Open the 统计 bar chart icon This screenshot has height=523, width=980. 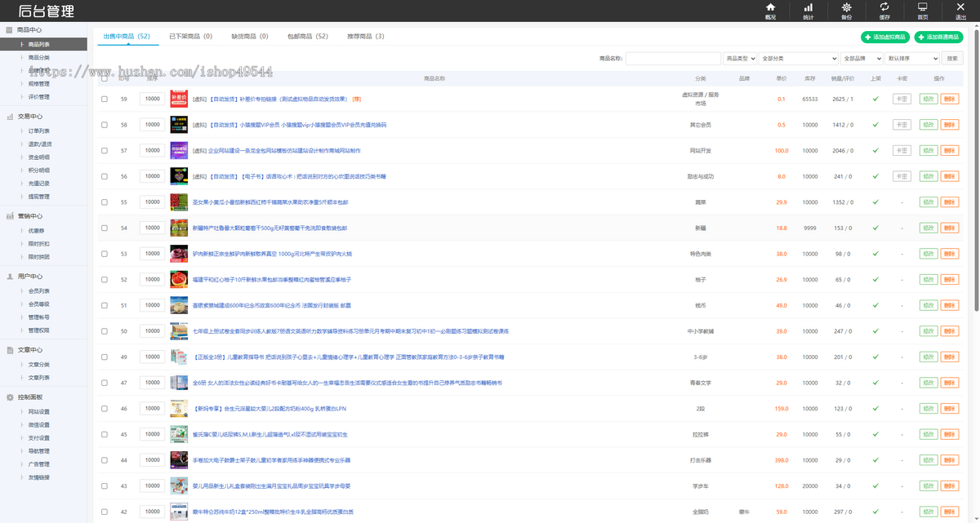pyautogui.click(x=808, y=7)
